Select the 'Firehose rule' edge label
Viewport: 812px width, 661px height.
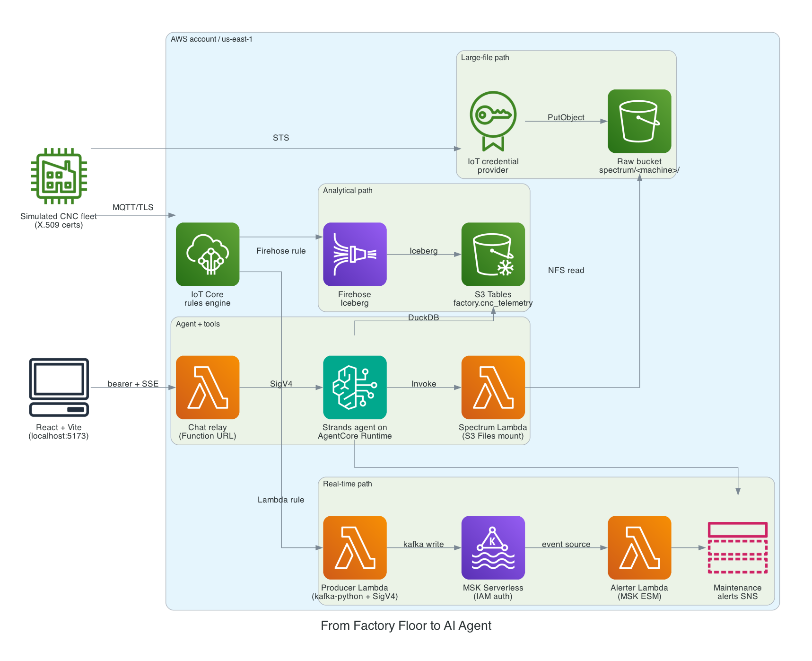tap(281, 251)
